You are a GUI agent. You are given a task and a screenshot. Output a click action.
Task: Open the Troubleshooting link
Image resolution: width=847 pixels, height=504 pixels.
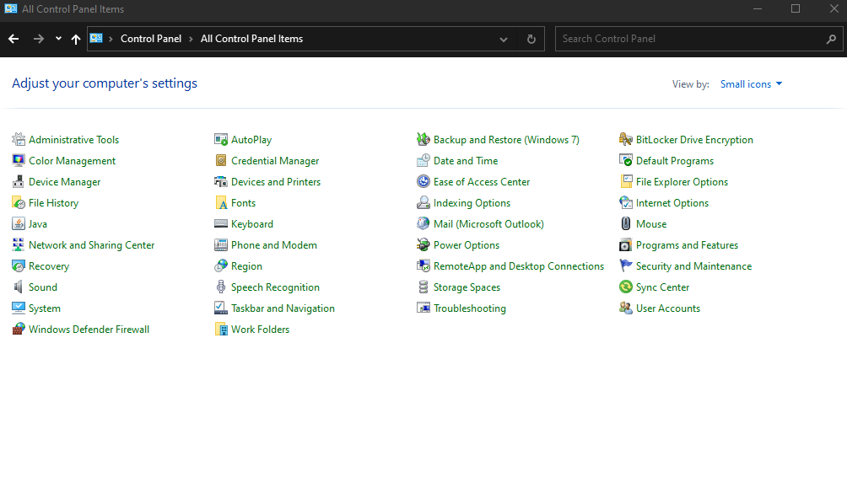click(469, 308)
